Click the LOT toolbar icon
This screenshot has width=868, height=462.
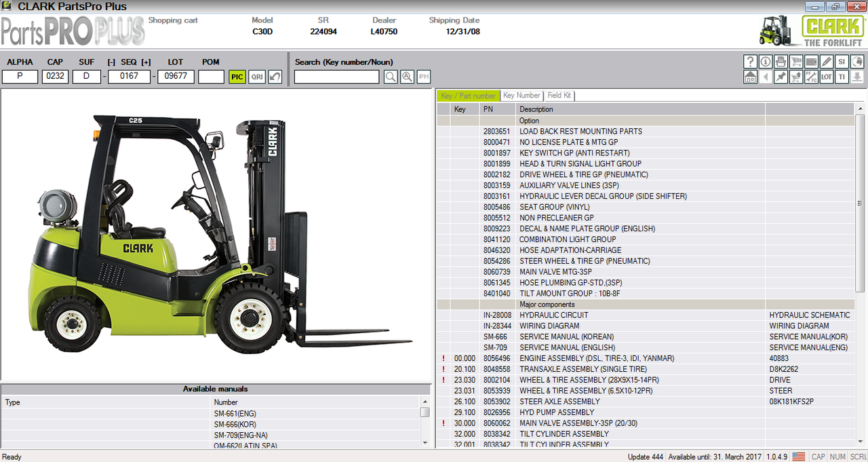826,77
